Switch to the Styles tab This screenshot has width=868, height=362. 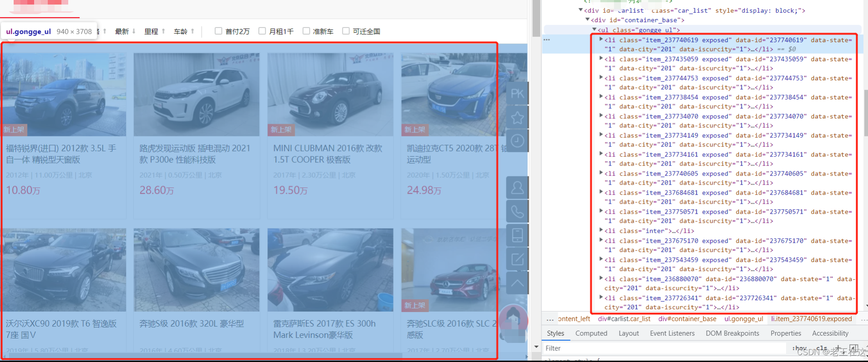point(555,333)
